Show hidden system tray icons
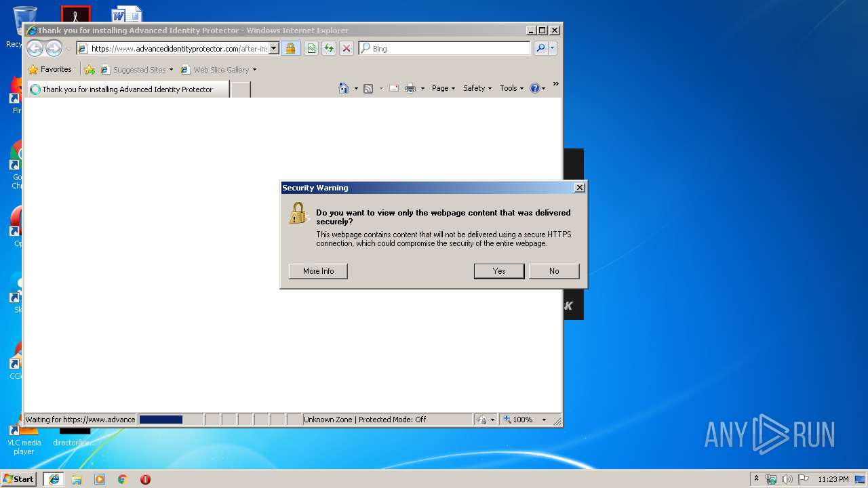This screenshot has height=488, width=868. (x=757, y=479)
